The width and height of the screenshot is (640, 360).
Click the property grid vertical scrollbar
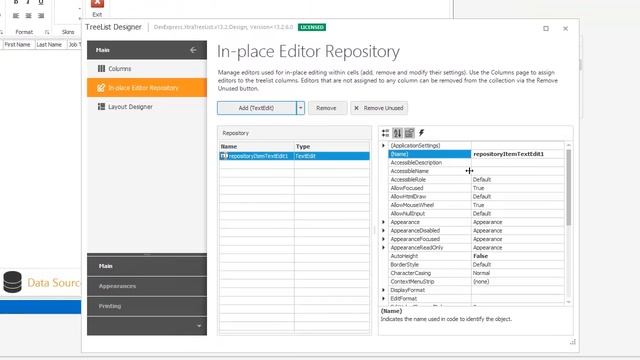click(x=569, y=187)
